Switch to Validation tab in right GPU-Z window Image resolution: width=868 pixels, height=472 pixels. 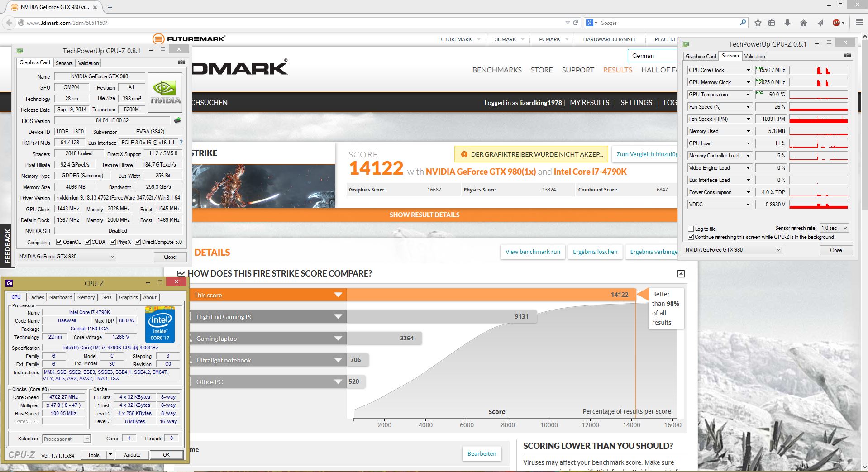[x=754, y=57]
